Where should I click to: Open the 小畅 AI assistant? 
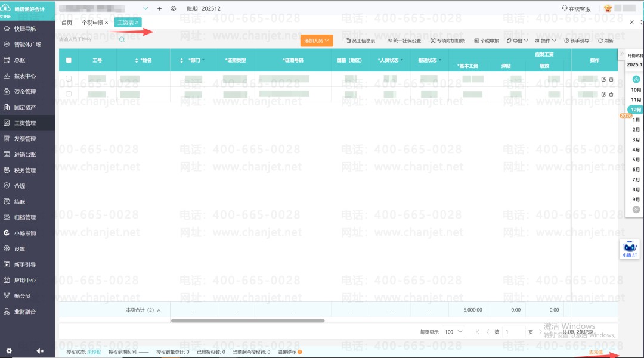click(x=629, y=249)
